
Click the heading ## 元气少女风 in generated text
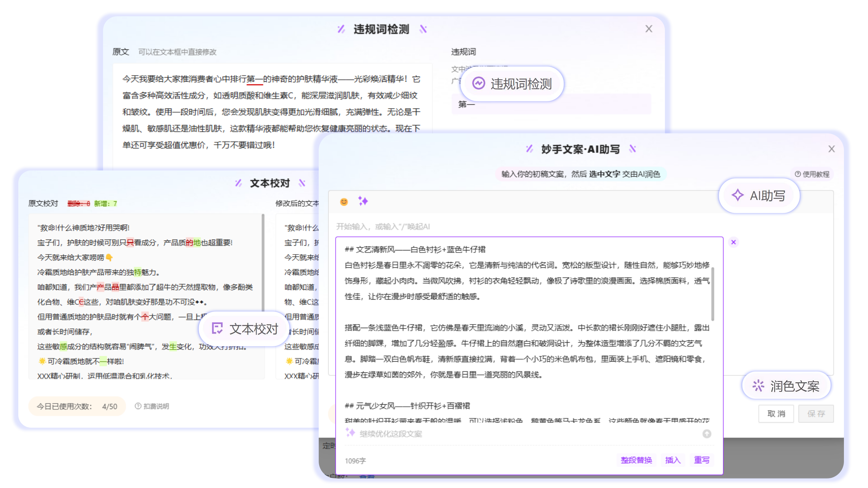click(407, 406)
